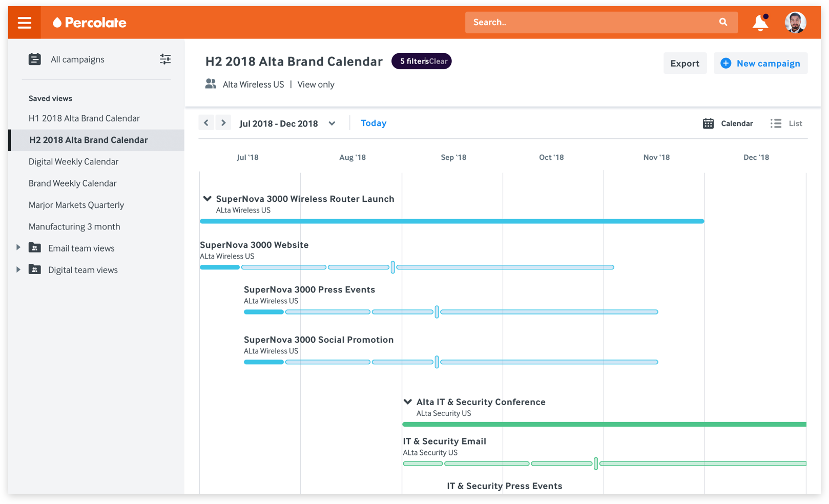829x504 pixels.
Task: Click the first filled segment of SuperNova 3000 Website
Action: point(220,267)
